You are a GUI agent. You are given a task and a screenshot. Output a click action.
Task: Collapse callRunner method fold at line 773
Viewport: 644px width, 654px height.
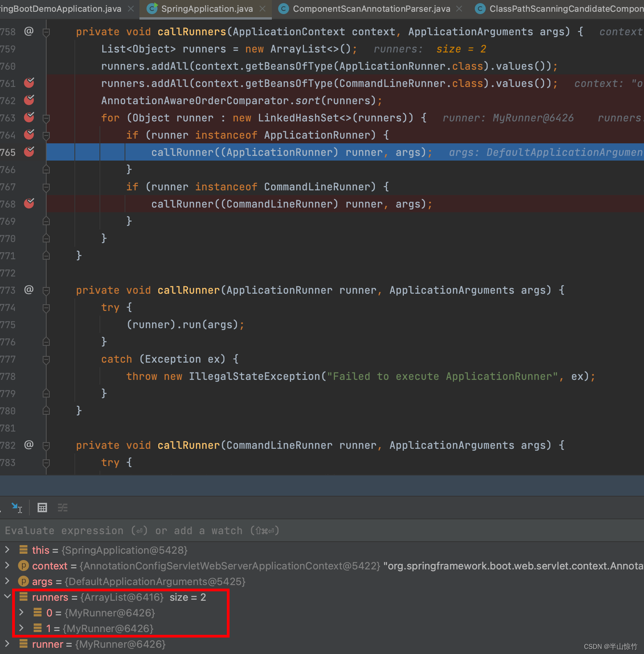pyautogui.click(x=46, y=291)
